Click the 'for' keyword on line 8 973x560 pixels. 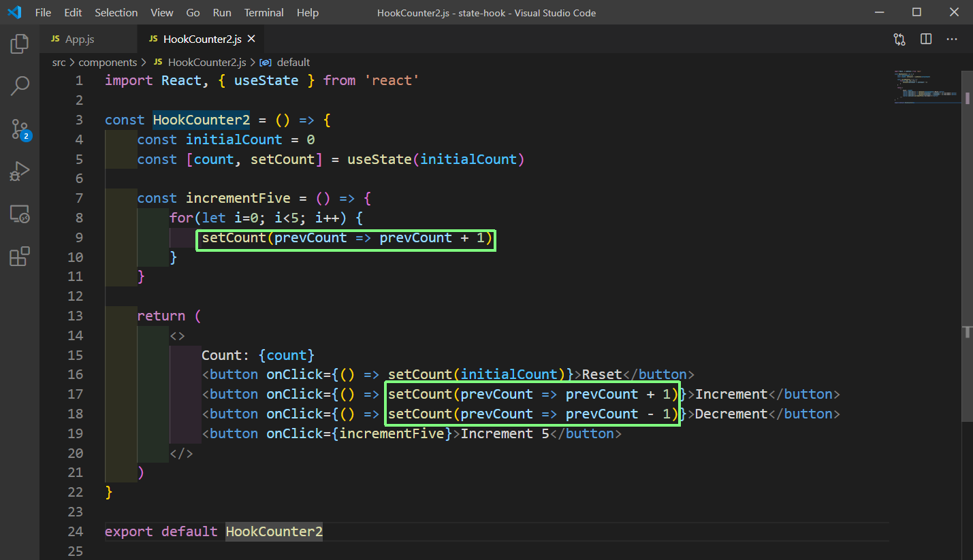181,218
